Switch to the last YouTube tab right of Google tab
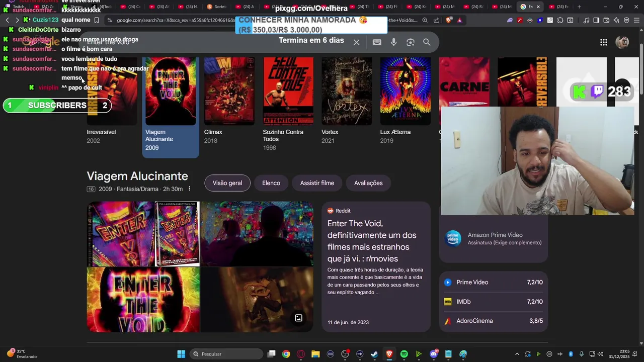 tap(559, 7)
